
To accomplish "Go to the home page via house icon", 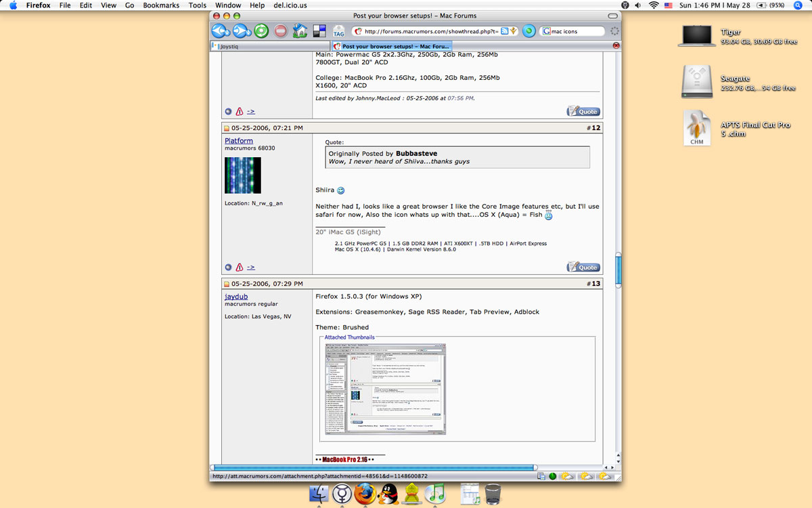I will (x=300, y=30).
